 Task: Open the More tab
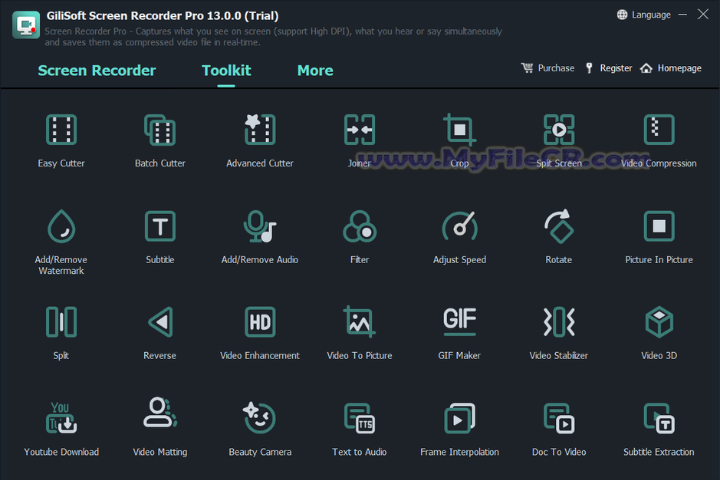pos(315,70)
